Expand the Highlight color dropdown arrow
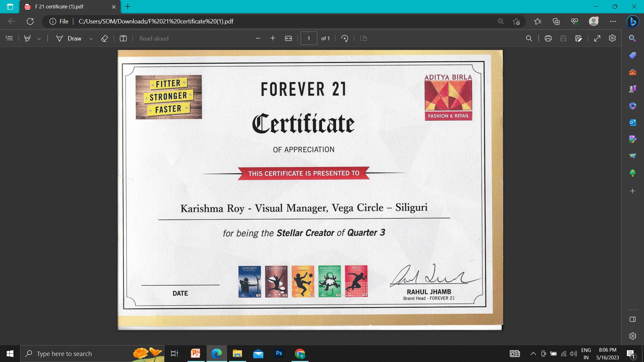This screenshot has width=644, height=362. coord(39,39)
